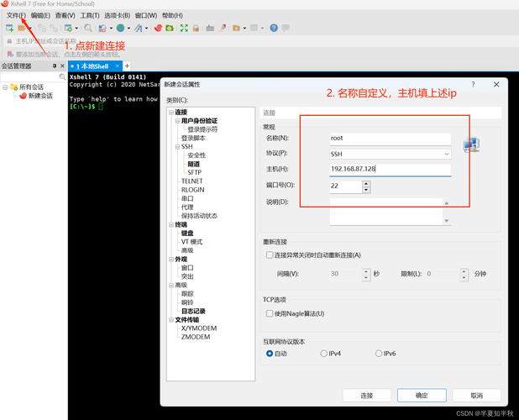Open dropdown arrow beside Properties toolbar icon
Image resolution: width=519 pixels, height=420 pixels.
[76, 28]
